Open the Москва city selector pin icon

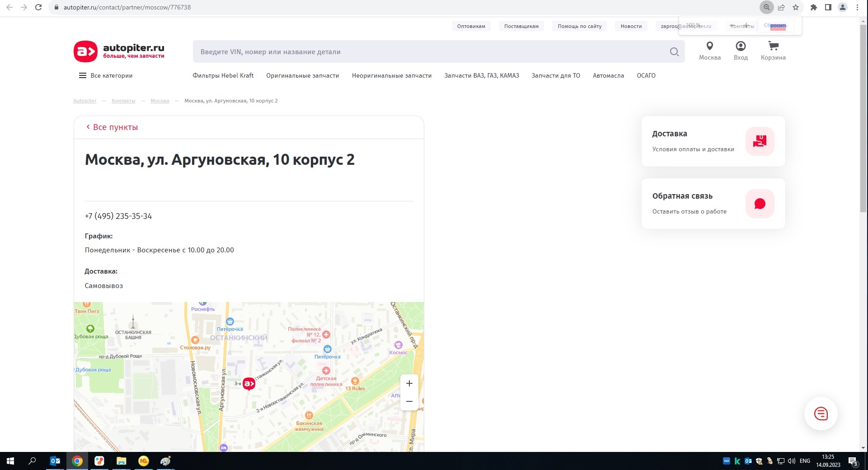[710, 46]
